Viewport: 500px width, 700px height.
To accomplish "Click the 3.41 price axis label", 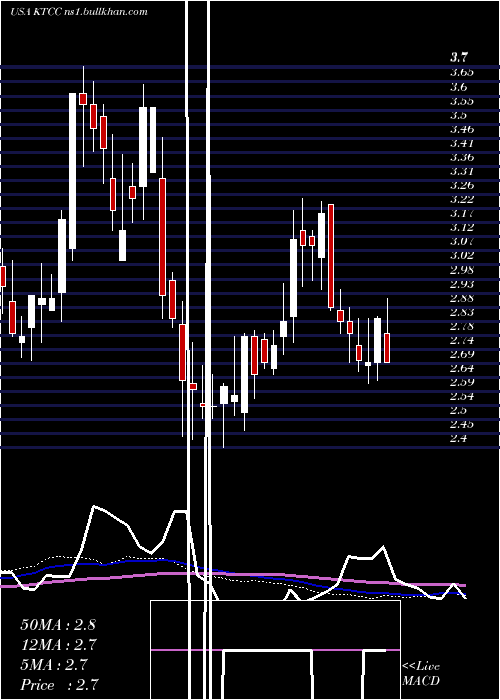I will point(462,143).
